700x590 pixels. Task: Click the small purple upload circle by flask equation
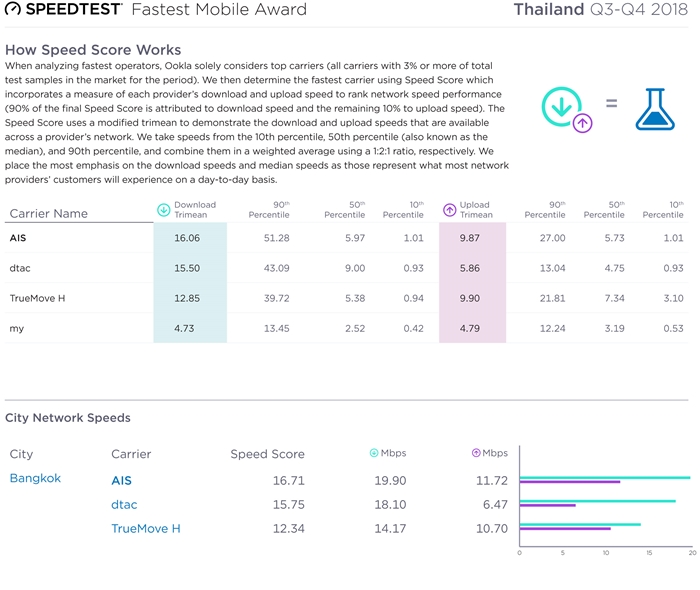[583, 123]
